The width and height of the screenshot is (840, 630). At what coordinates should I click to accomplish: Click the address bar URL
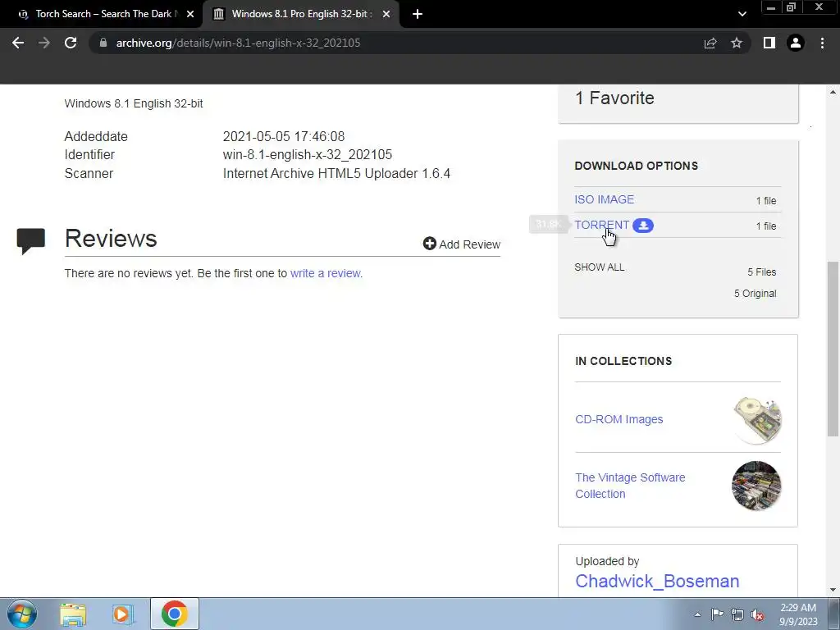(x=239, y=43)
